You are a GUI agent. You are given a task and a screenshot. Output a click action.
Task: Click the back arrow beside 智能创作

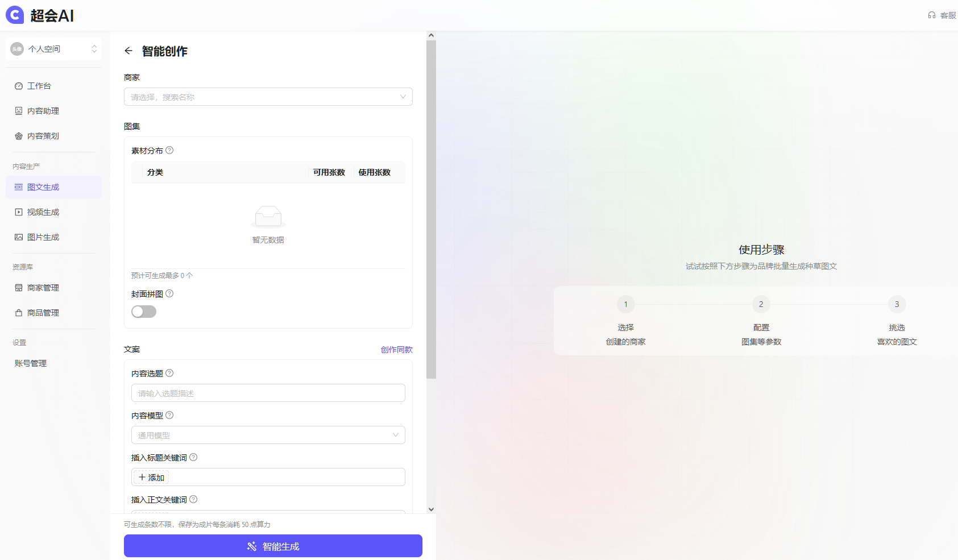point(128,51)
